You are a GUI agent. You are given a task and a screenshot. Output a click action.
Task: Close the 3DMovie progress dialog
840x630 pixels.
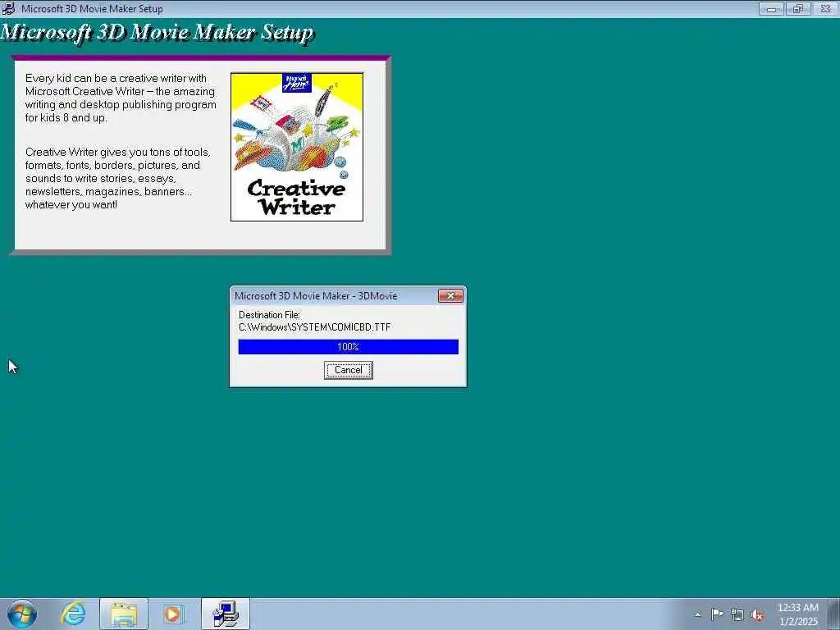coord(450,295)
